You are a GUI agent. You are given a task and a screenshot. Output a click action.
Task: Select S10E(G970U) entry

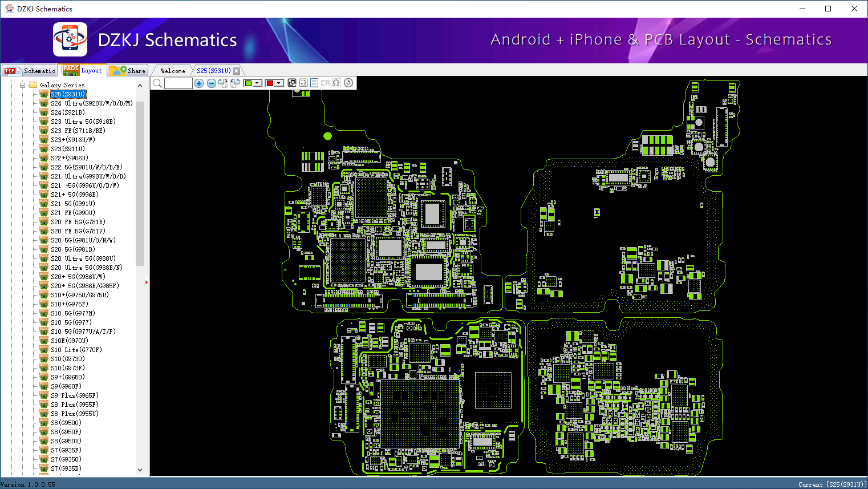(70, 341)
